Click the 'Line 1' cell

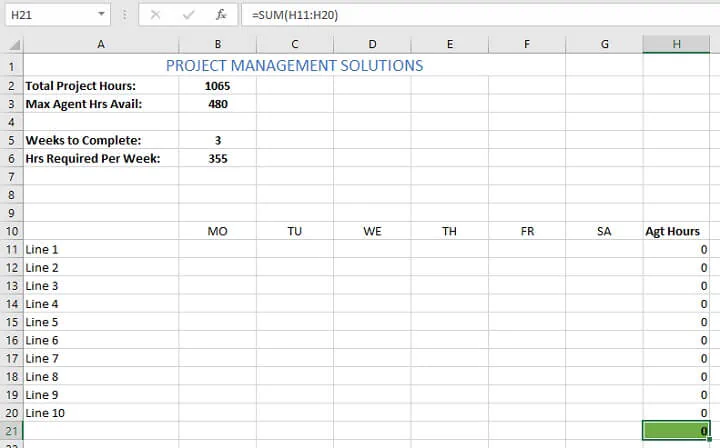101,250
